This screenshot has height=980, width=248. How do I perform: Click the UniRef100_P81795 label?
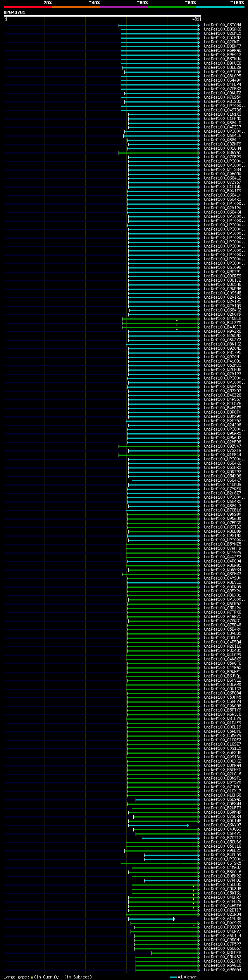coord(222,353)
